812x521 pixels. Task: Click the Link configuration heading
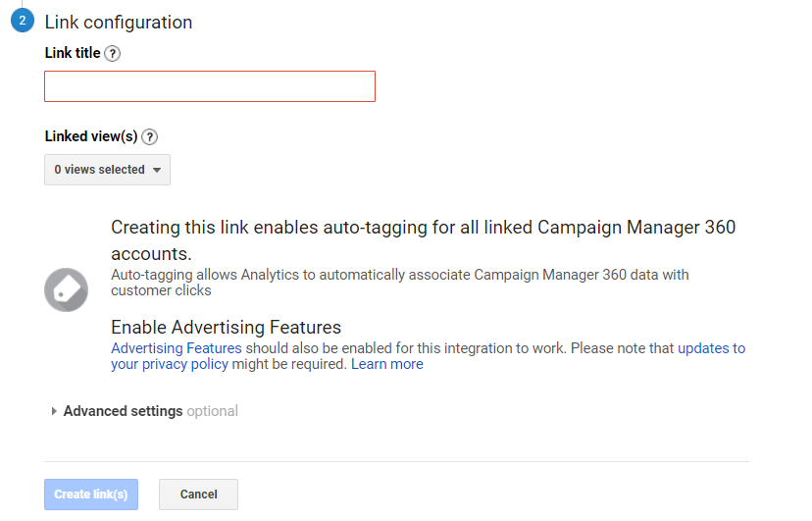coord(119,22)
